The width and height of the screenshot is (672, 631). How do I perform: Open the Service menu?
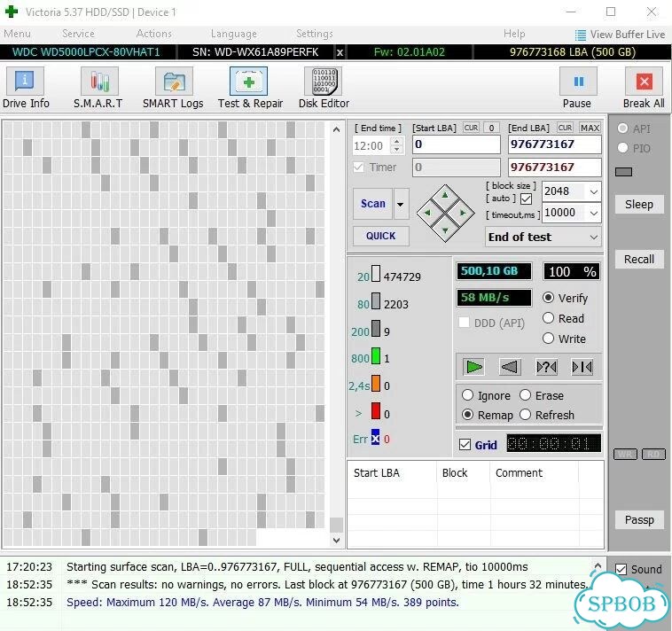point(78,34)
